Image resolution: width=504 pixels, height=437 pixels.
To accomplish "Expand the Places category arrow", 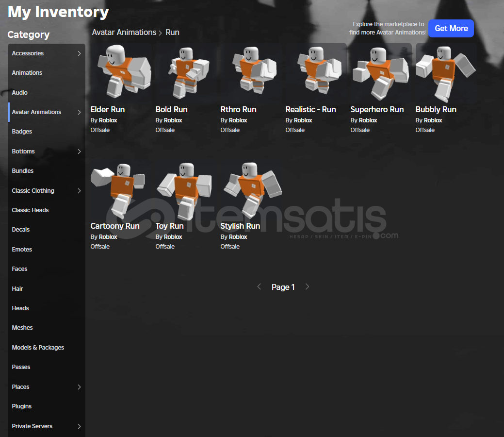I will tap(79, 387).
